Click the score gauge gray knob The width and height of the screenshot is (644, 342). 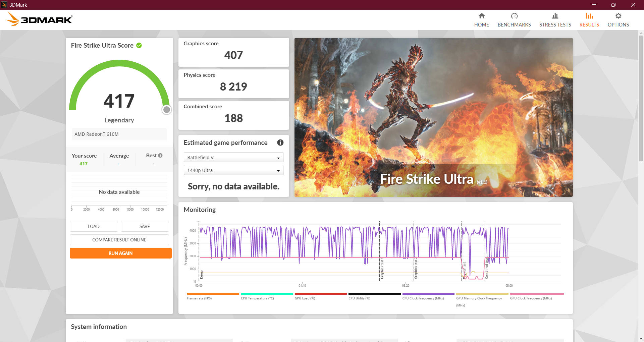coord(166,110)
